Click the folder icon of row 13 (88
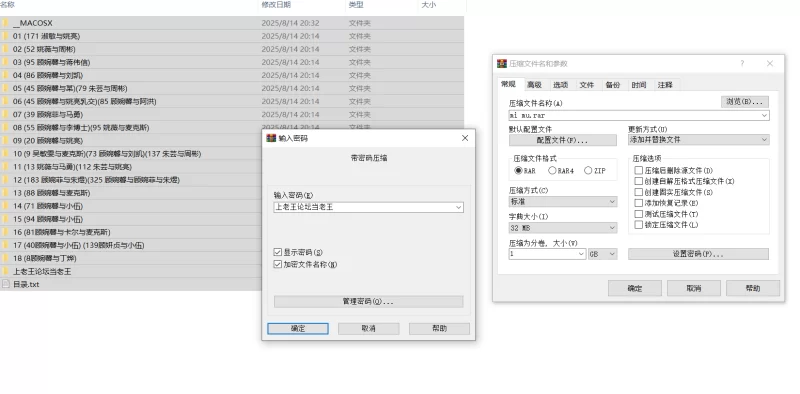 5,193
